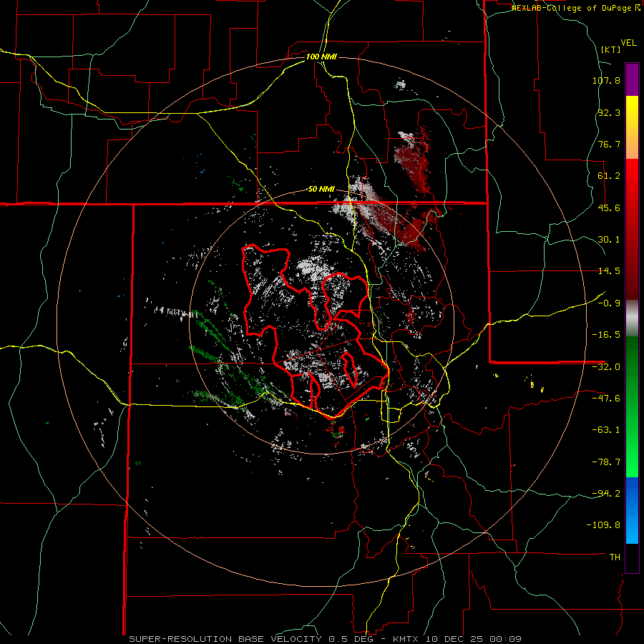The image size is (644, 644).
Task: Click the black TH segment of color scale
Action: click(632, 557)
